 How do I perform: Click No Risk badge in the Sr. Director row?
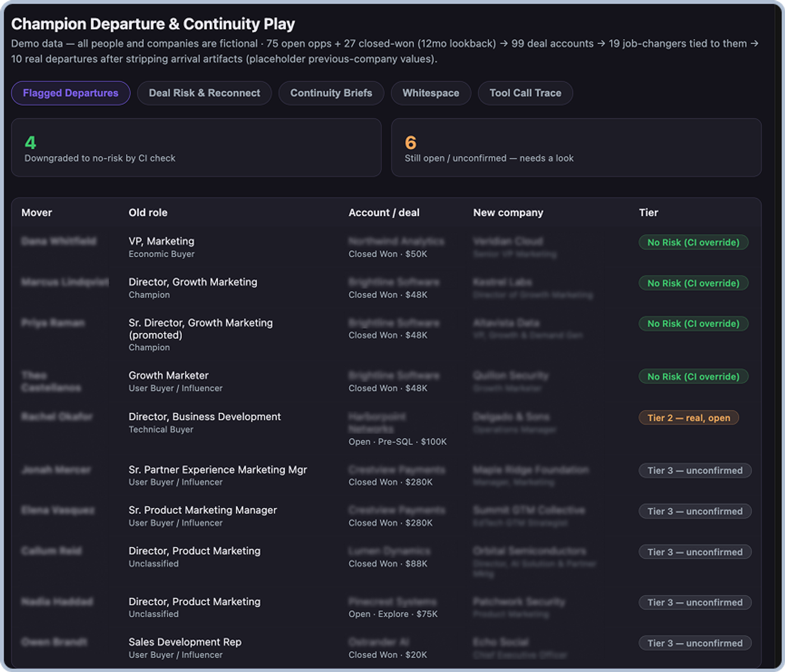tap(694, 324)
